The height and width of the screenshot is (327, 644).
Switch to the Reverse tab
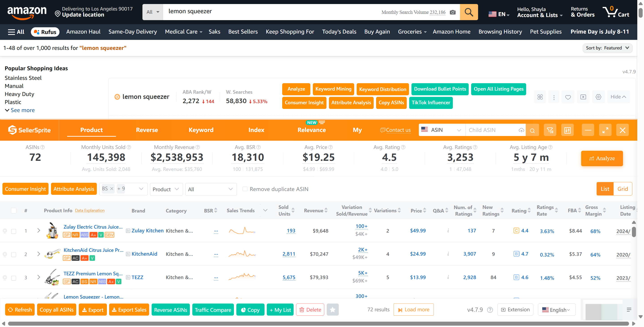tap(147, 130)
